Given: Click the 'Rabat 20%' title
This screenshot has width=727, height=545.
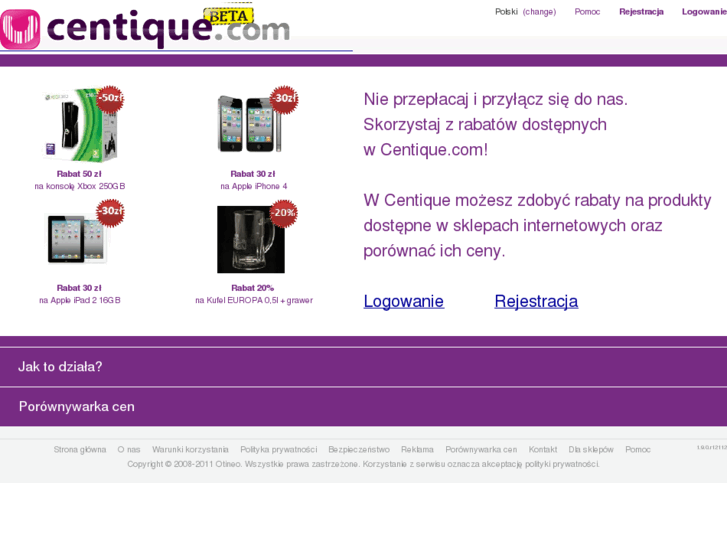Looking at the screenshot, I should [x=253, y=288].
